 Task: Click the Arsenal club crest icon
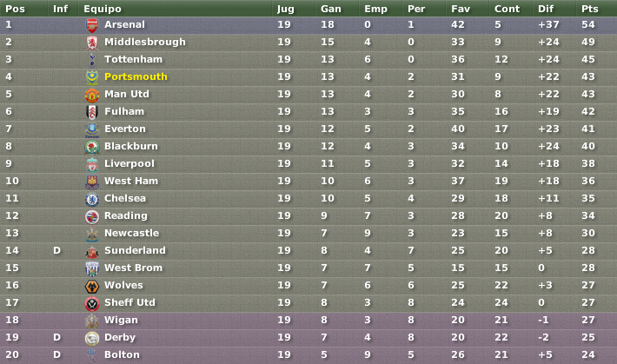[92, 25]
